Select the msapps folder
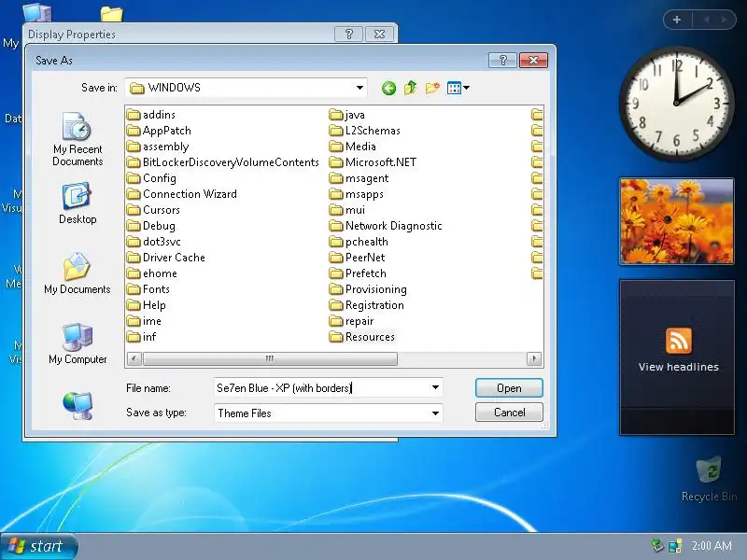The width and height of the screenshot is (747, 560). coord(357,194)
